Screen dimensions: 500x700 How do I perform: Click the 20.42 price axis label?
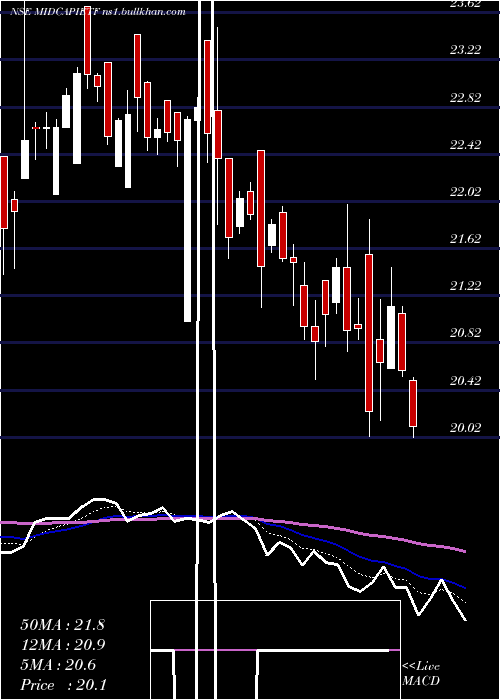click(465, 380)
